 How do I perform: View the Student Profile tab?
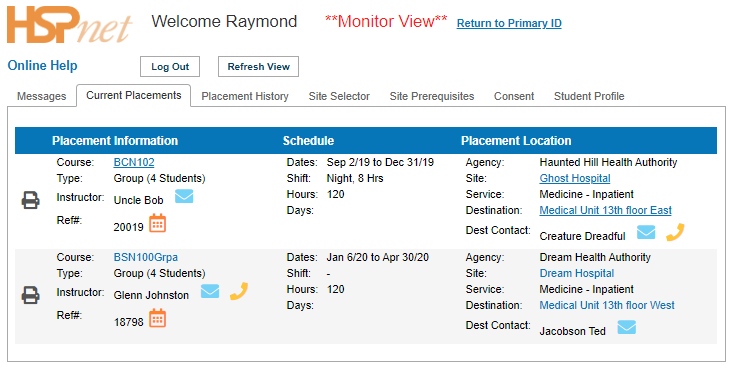[x=589, y=96]
